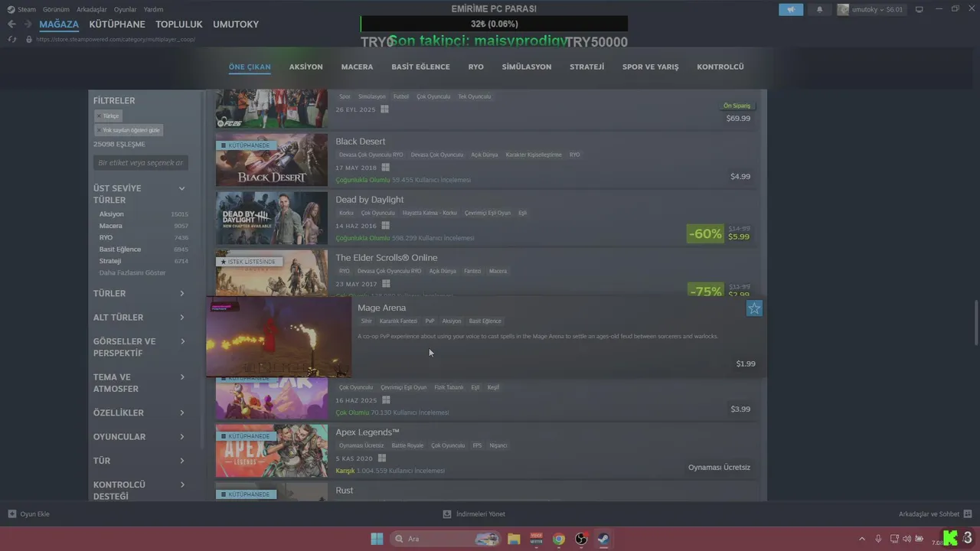Viewport: 980px width, 551px height.
Task: Open the Apex Legends game title
Action: [x=367, y=432]
